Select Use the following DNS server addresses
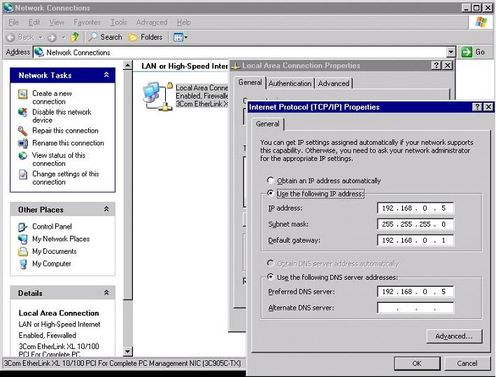The image size is (496, 377). [270, 277]
